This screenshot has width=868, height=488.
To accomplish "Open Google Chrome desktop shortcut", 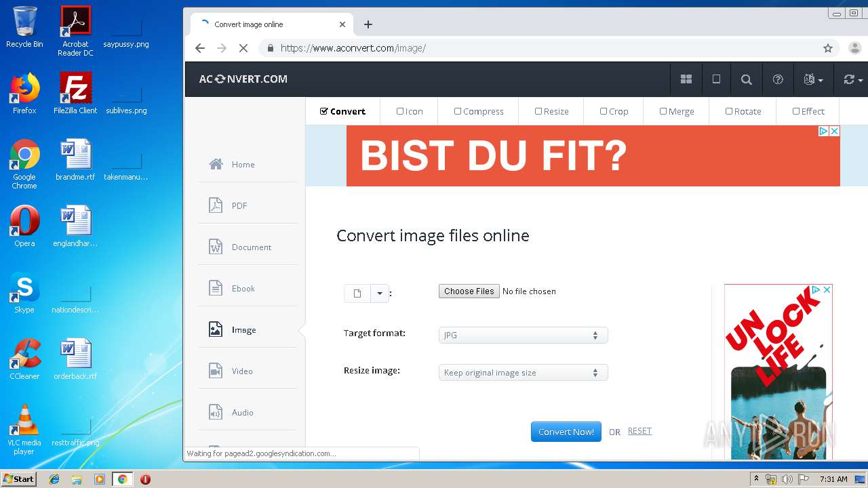I will pyautogui.click(x=24, y=164).
